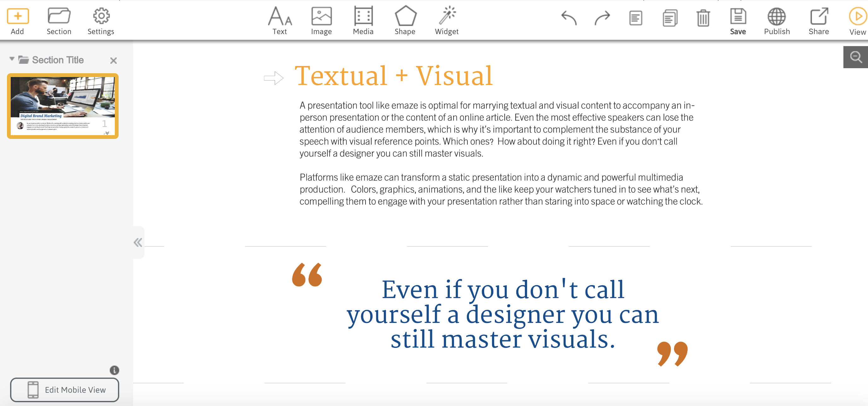Select the Digital Brand Marketing slide thumbnail

(63, 101)
